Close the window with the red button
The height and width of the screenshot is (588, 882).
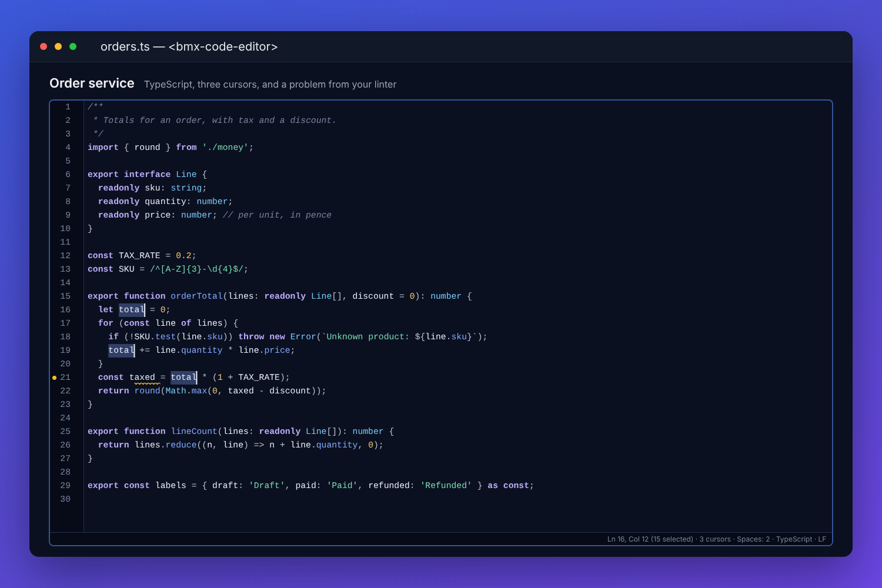coord(44,46)
